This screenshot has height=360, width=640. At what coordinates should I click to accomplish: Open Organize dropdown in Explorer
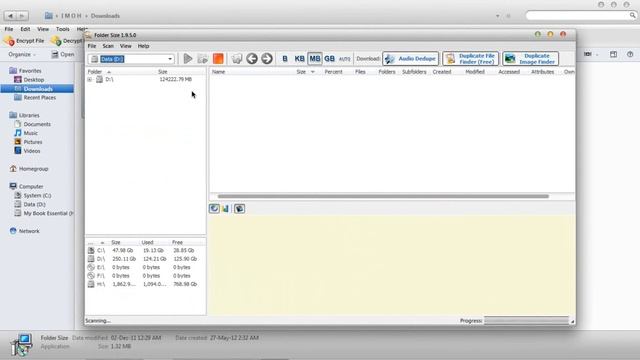(x=22, y=54)
